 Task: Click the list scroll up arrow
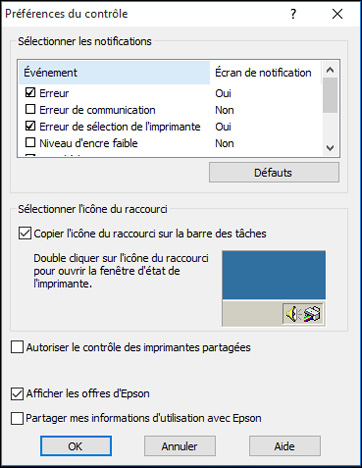(330, 70)
